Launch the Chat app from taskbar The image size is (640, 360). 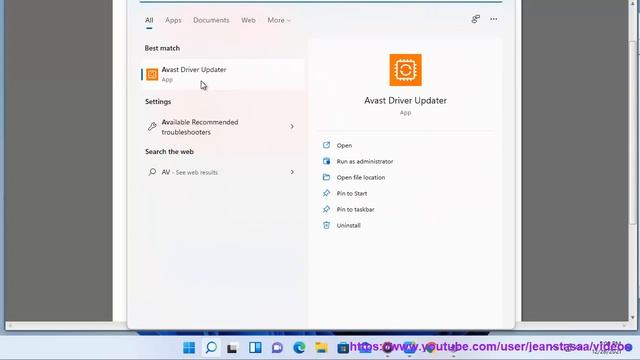277,348
